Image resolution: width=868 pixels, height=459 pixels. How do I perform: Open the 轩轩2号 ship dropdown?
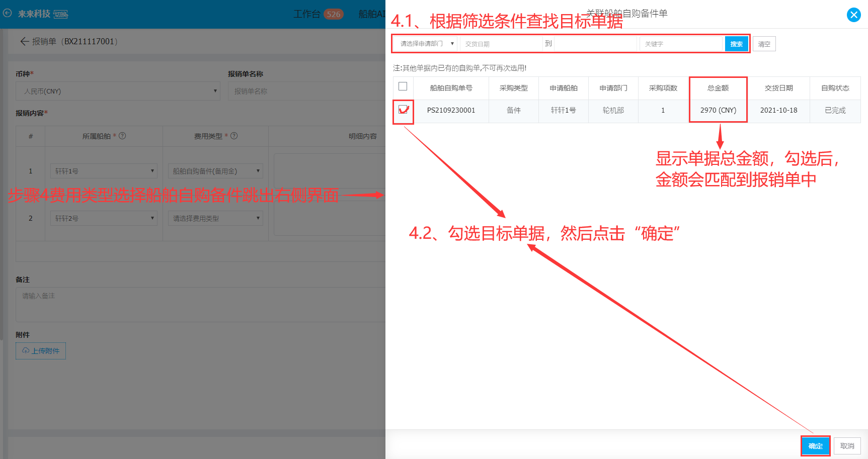[x=104, y=218]
